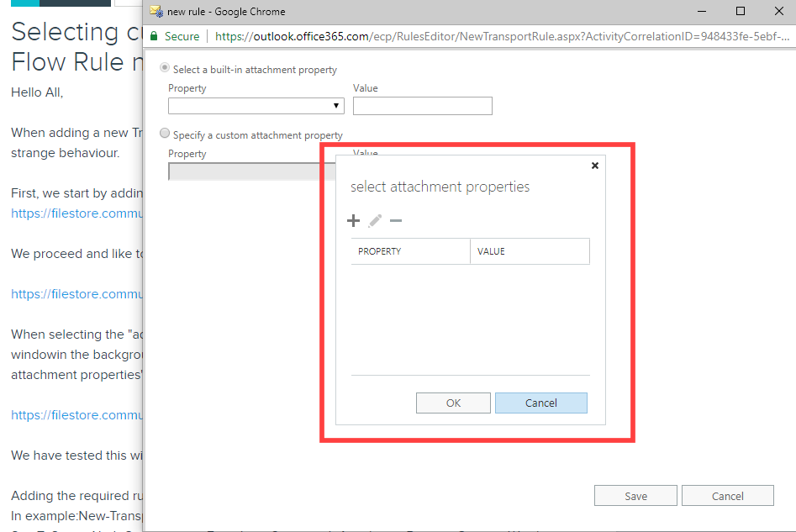Close the new rule Chrome window
Screen dimensions: 796x532
click(x=779, y=11)
